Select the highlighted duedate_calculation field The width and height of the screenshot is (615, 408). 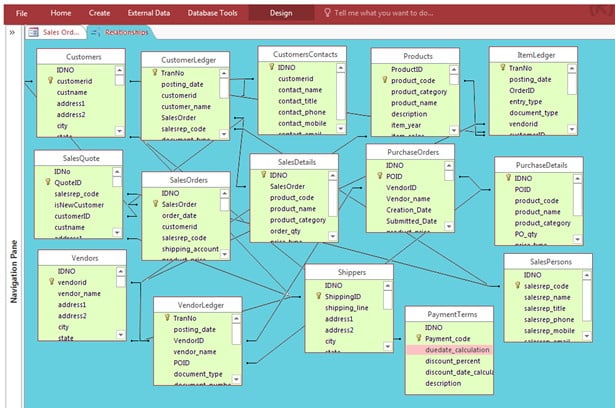click(449, 350)
